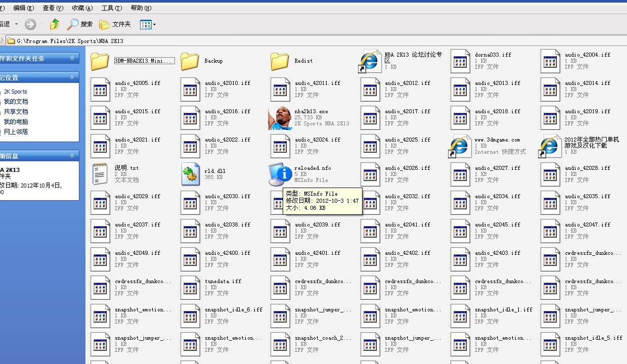Click the file name audio_42016.iff

click(x=228, y=111)
